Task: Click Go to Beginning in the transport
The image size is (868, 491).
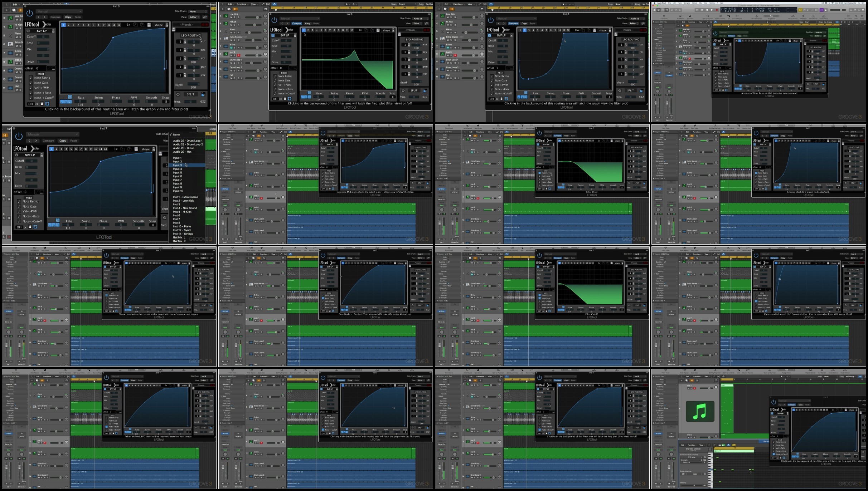Action: [x=707, y=10]
